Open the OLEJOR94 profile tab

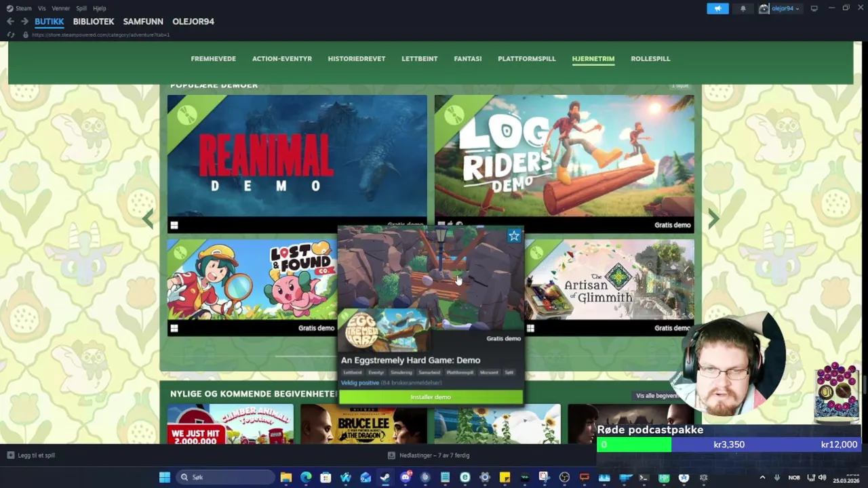tap(193, 21)
